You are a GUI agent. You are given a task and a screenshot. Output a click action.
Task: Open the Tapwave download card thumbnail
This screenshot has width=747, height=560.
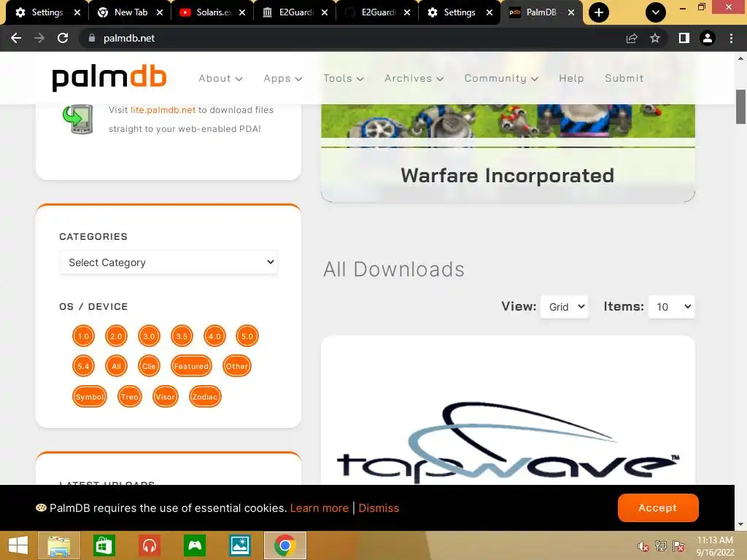coord(508,411)
